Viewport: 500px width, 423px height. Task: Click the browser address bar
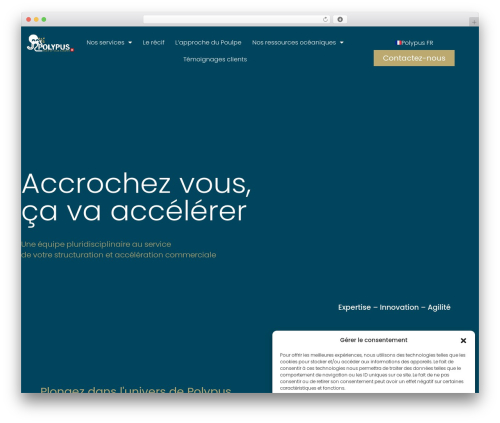(237, 19)
